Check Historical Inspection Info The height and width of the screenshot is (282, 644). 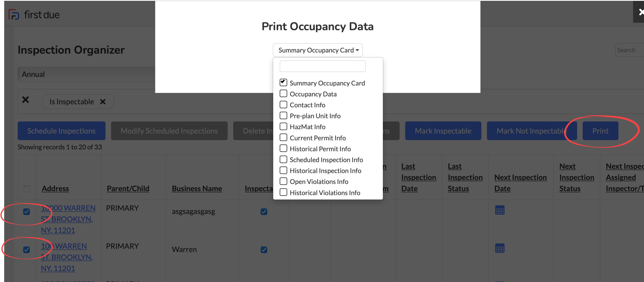tap(283, 170)
